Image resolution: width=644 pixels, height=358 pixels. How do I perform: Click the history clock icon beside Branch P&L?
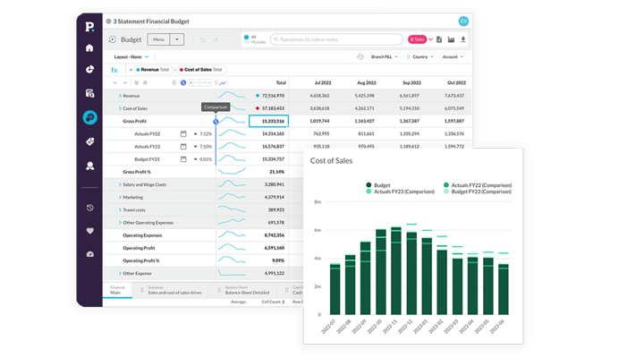point(360,56)
